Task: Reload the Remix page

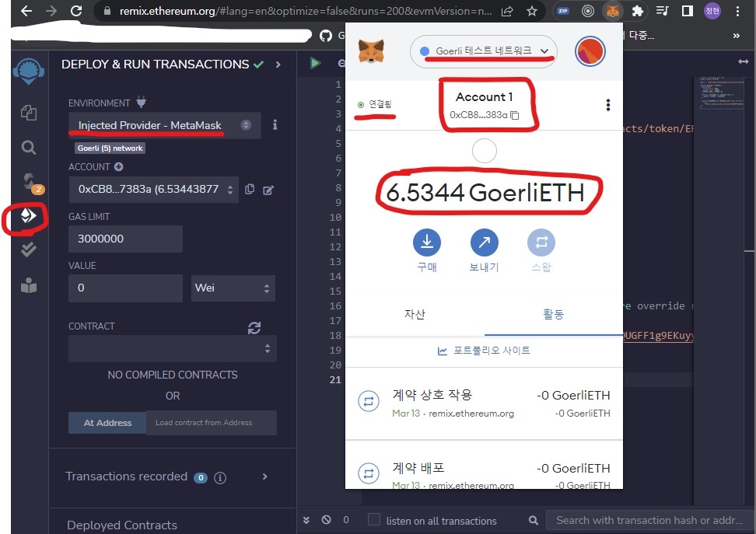Action: coord(76,11)
